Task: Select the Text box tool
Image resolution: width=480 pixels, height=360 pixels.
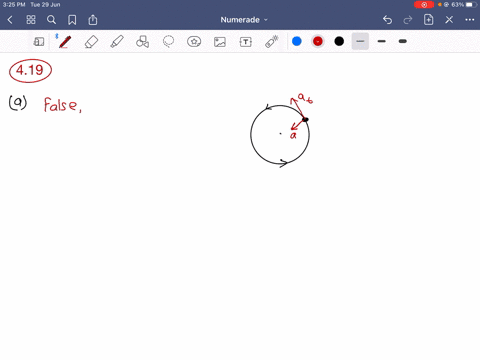Action: pyautogui.click(x=246, y=42)
